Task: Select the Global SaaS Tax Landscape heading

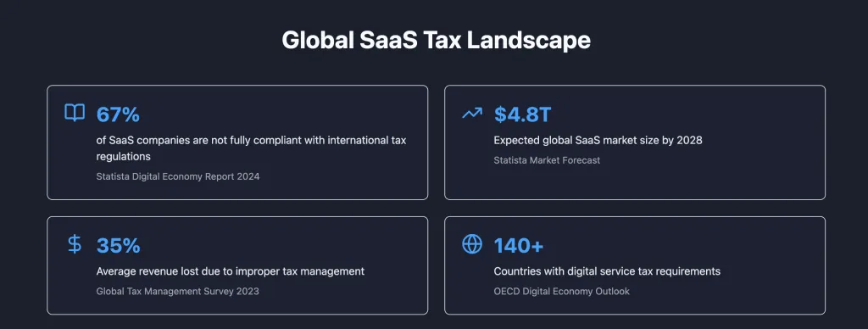Action: 436,41
